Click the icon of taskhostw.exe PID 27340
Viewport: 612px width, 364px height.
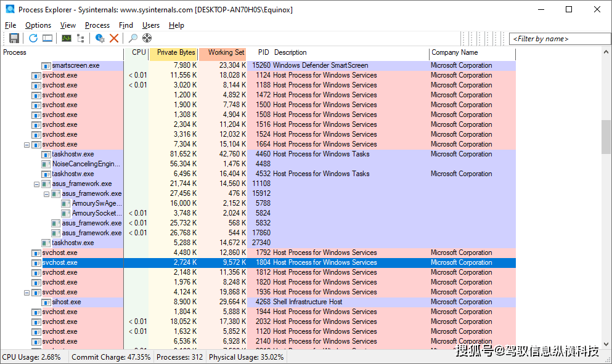(46, 243)
